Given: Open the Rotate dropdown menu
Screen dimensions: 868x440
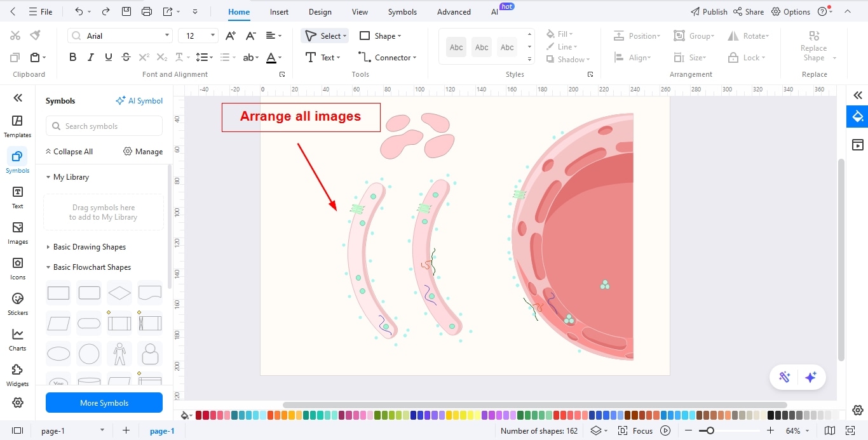Looking at the screenshot, I should (749, 36).
